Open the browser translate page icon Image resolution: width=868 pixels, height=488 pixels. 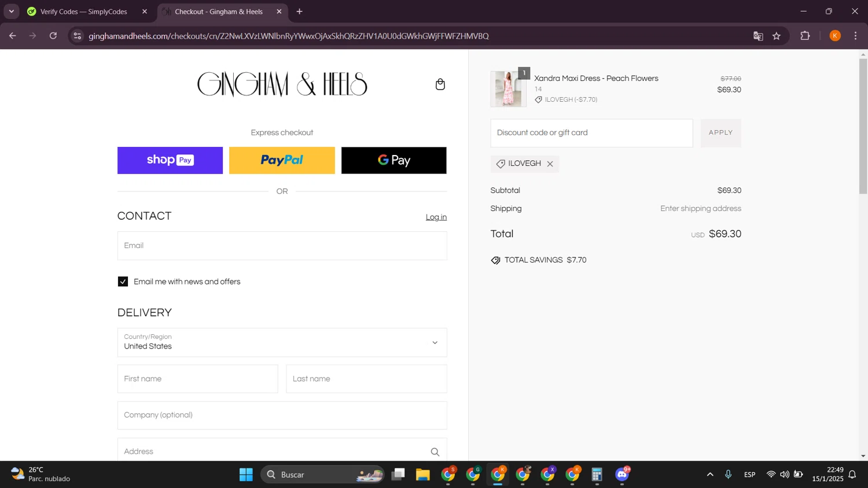(758, 36)
